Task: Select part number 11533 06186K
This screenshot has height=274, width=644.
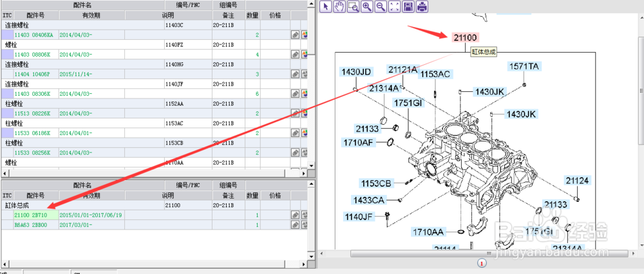Action: click(x=32, y=134)
